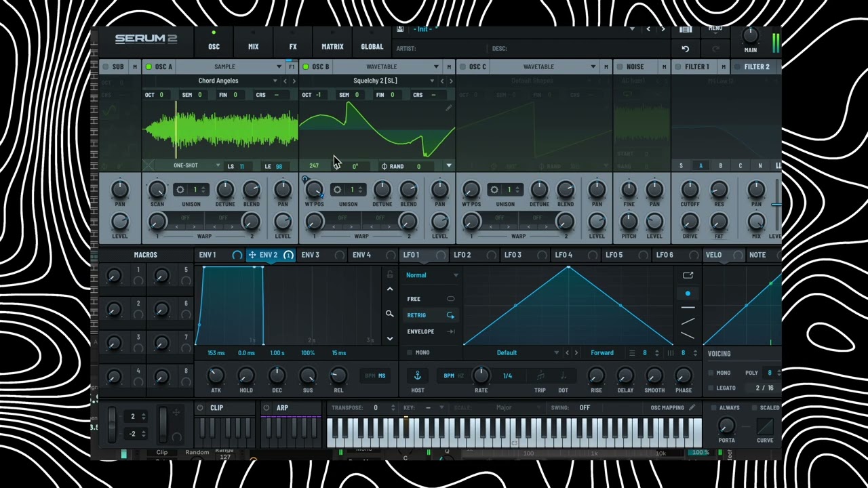868x488 pixels.
Task: Click the redo arrow icon
Action: 715,49
